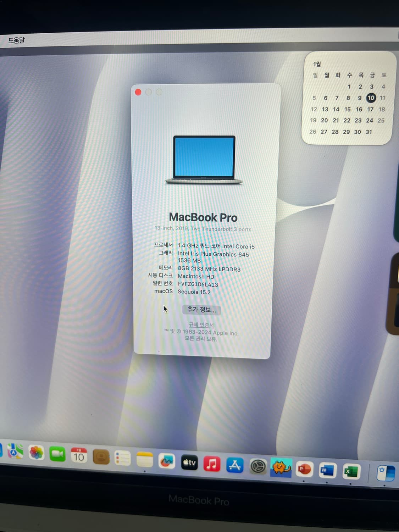This screenshot has height=532, width=399.
Task: Open the Calendar dock icon showing 10
Action: coord(79,455)
